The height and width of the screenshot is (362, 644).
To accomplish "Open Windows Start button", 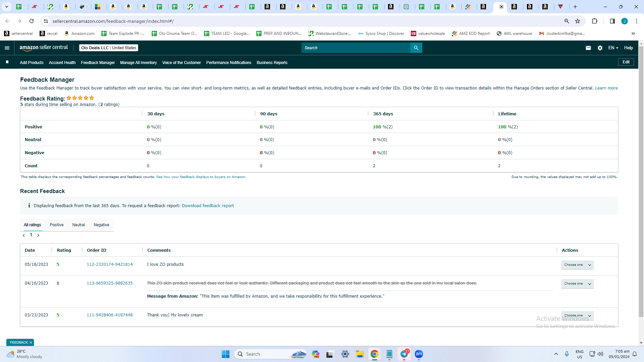I will click(x=225, y=354).
